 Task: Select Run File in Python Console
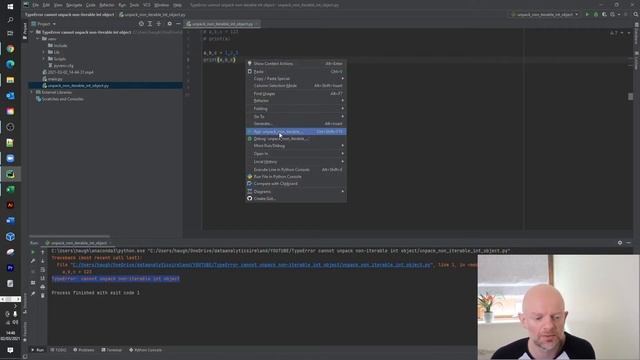coord(296,176)
